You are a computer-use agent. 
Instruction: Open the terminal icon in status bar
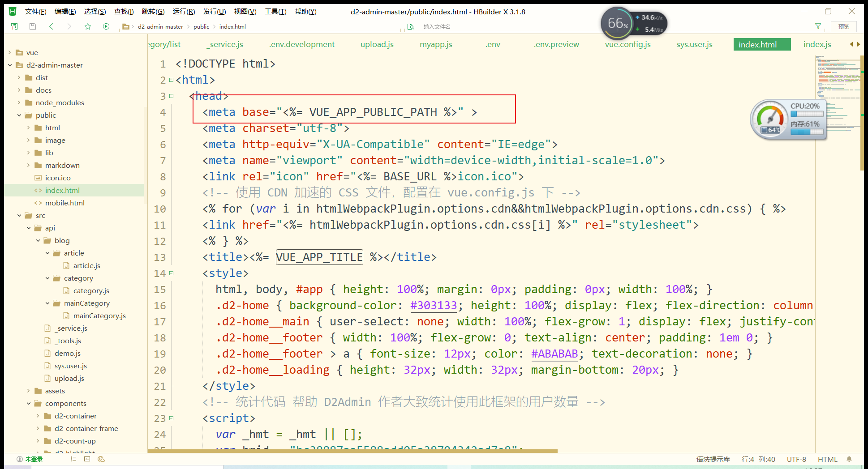87,459
